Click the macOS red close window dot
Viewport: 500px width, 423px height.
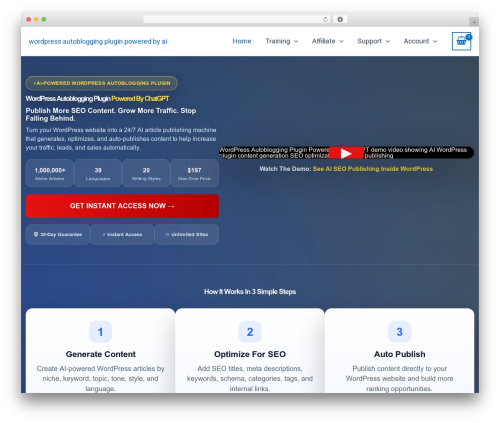pyautogui.click(x=29, y=20)
